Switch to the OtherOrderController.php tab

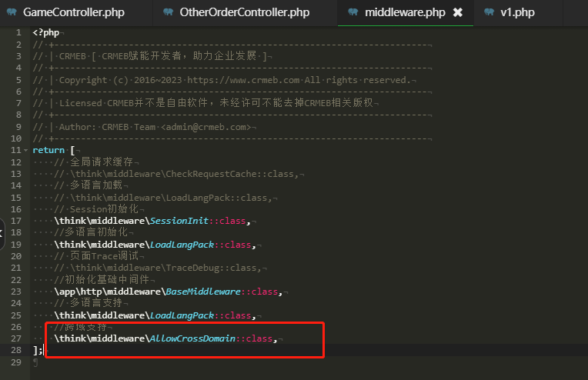click(245, 12)
